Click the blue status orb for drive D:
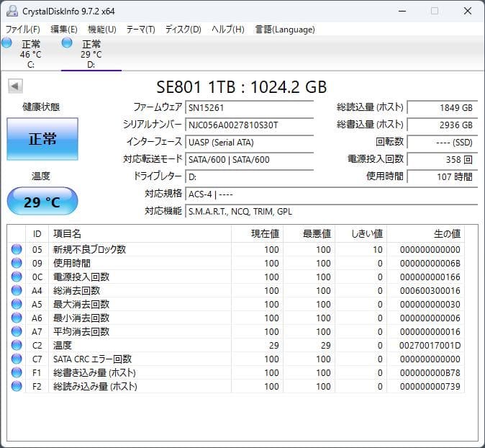 [67, 42]
